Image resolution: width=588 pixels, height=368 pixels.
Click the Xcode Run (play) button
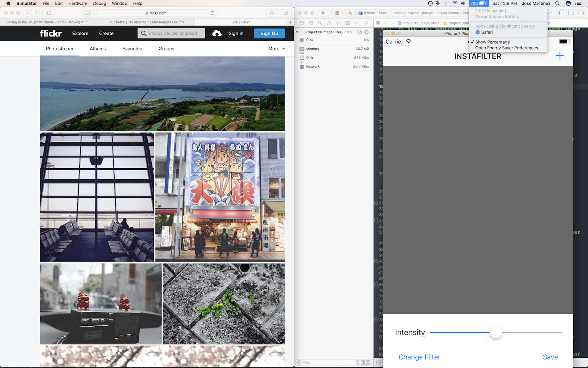[x=323, y=13]
